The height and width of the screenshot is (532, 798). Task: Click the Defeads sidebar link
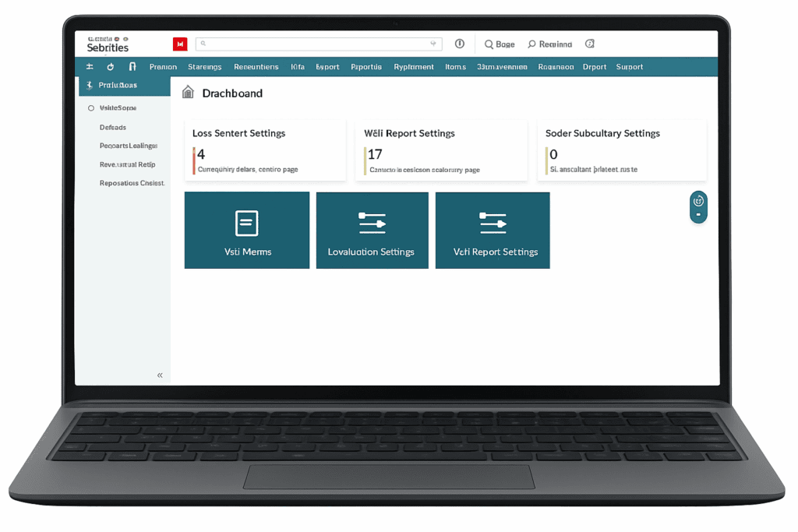coord(113,127)
